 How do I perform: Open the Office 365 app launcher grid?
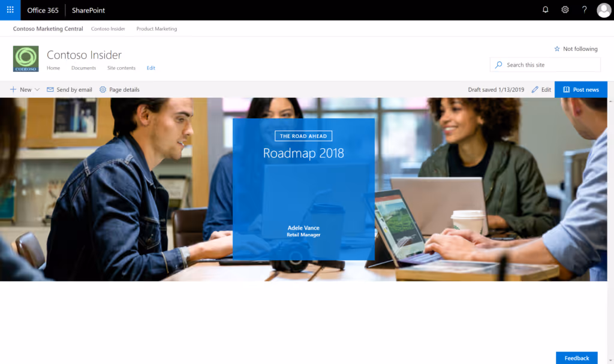click(10, 10)
